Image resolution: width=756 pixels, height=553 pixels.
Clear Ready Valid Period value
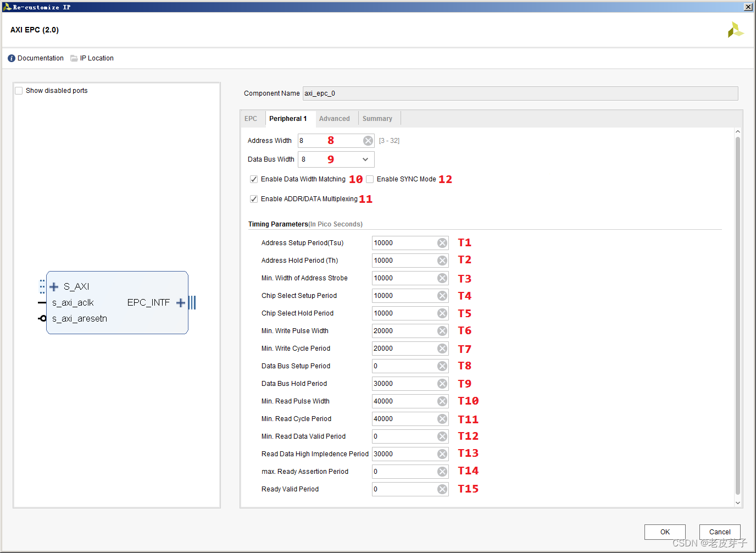[x=442, y=489]
